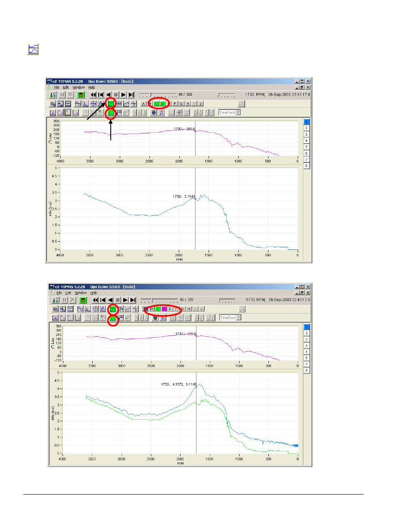
Task: Toggle channel B in the bottom window
Action: click(151, 309)
